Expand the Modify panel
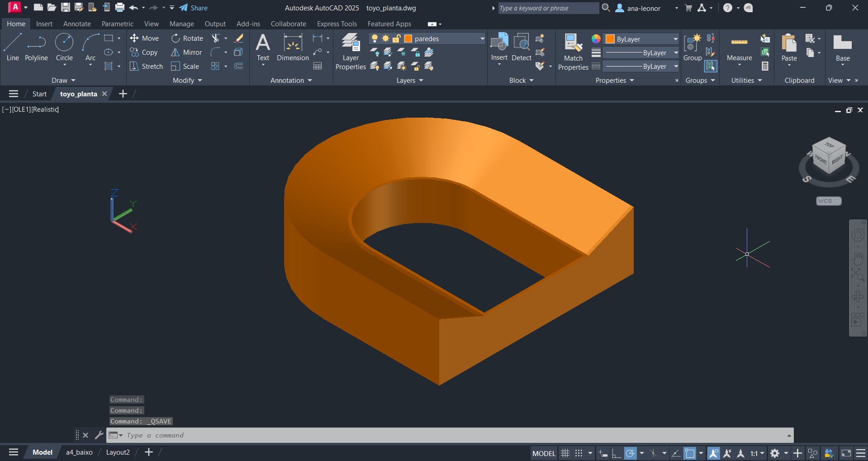The image size is (868, 461). (x=187, y=81)
